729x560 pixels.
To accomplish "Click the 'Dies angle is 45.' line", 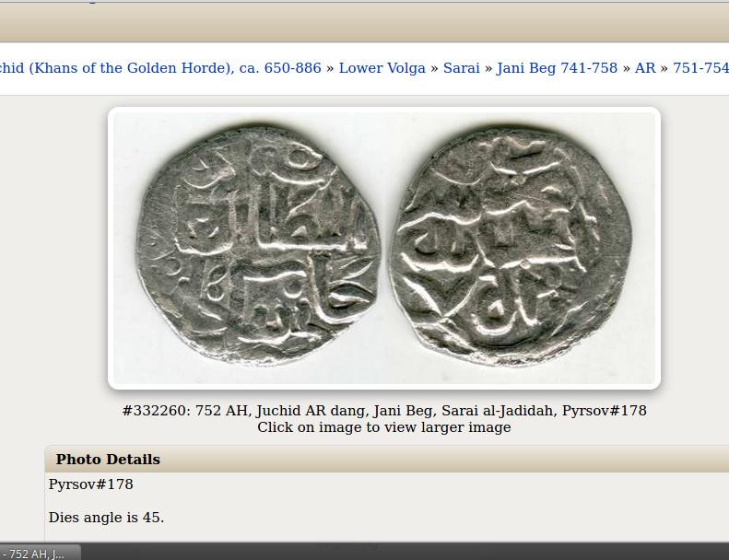I will [106, 518].
